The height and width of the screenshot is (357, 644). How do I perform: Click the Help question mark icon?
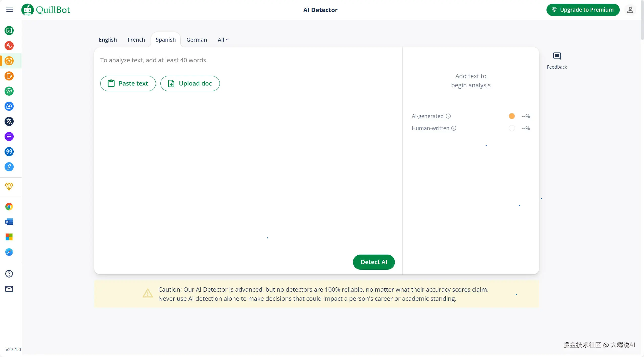click(x=9, y=274)
